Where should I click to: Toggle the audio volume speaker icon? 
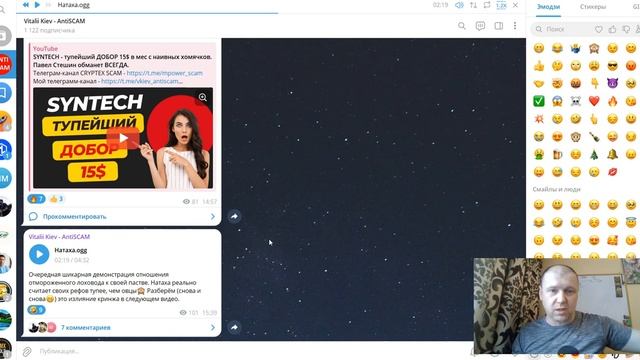(459, 5)
